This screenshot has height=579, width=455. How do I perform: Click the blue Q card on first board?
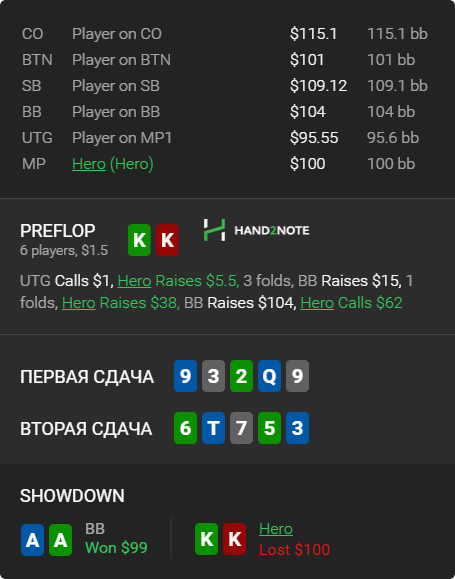(269, 376)
